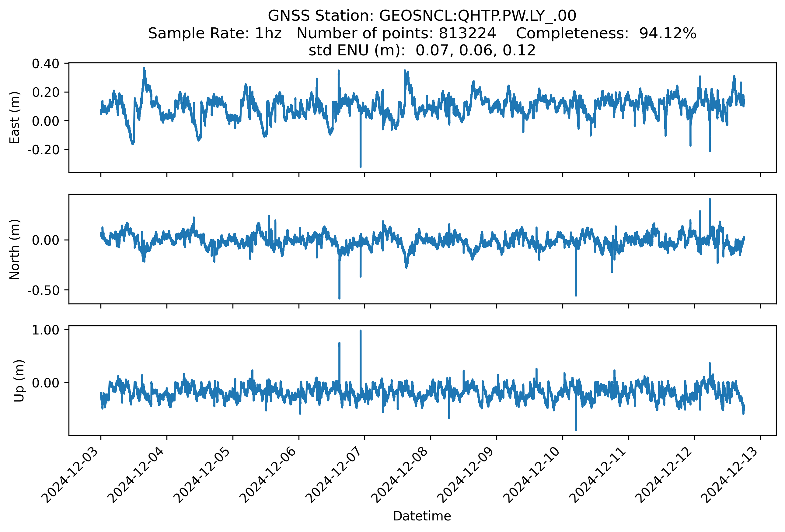Screen dimensions: 785x532
Task: Click the Up (m) axis label
Action: coord(19,381)
